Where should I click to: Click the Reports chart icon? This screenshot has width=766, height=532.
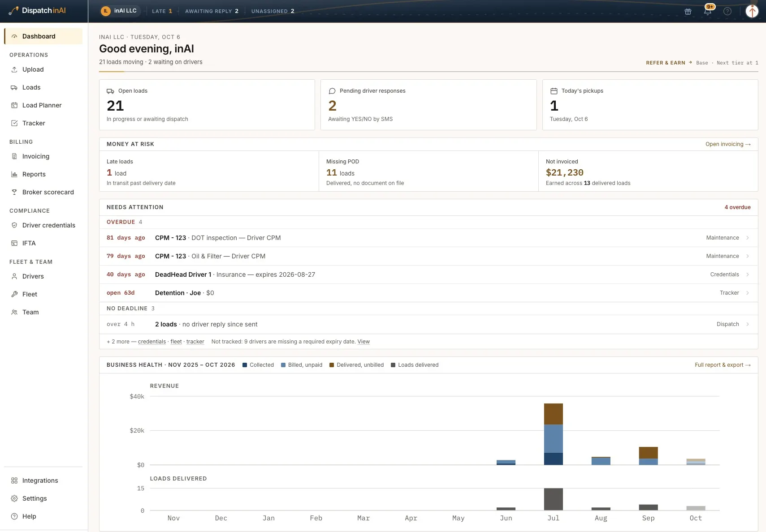coord(14,174)
